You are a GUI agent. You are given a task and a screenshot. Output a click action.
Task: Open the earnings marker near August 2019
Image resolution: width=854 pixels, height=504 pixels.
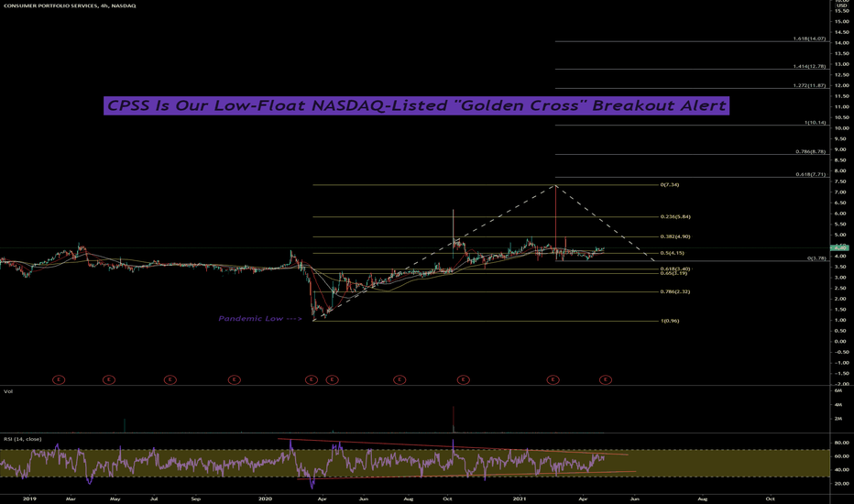click(170, 379)
